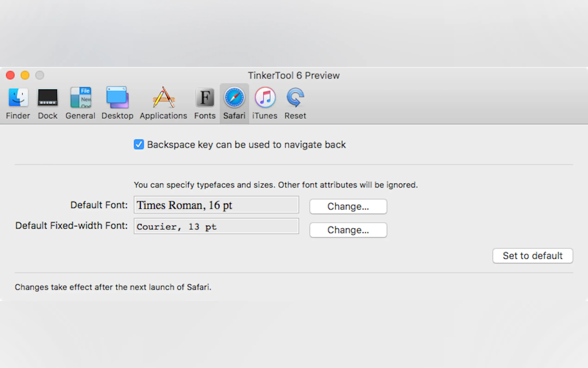Viewport: 588px width, 368px height.
Task: Uncheck Backspace key navigate back checkbox
Action: [139, 145]
